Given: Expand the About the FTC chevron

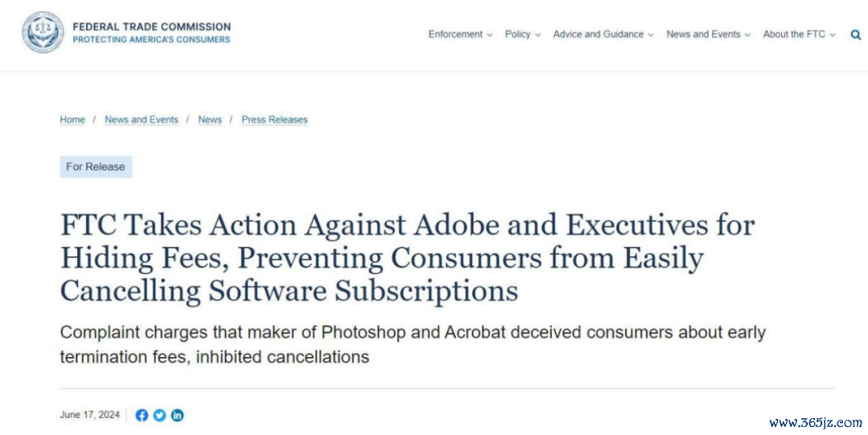Looking at the screenshot, I should [832, 35].
